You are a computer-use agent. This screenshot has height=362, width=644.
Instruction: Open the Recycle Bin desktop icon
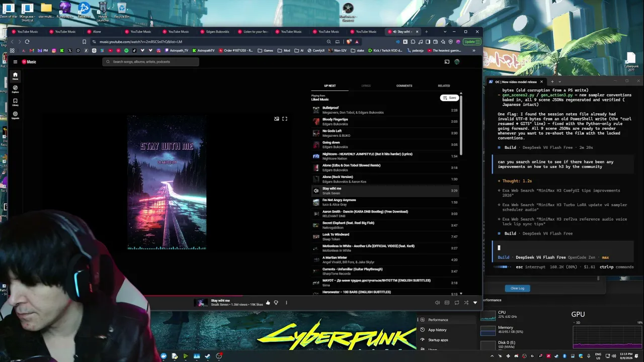click(x=121, y=10)
